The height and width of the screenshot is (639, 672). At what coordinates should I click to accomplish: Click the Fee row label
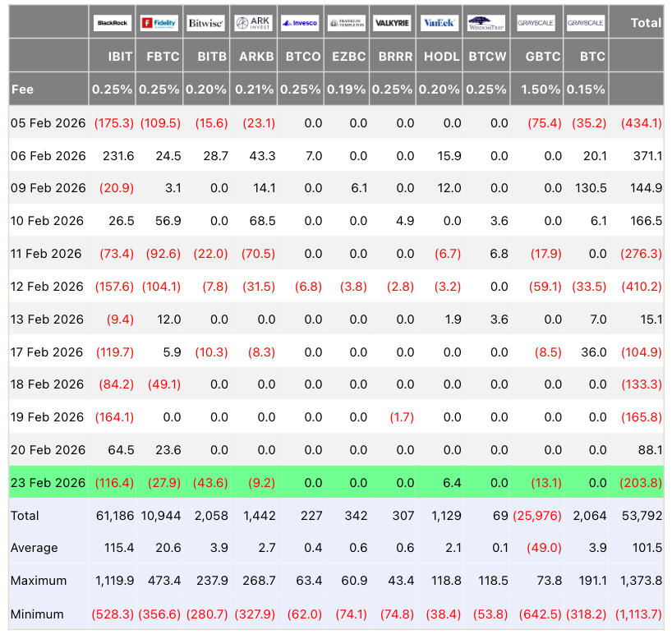pos(22,89)
